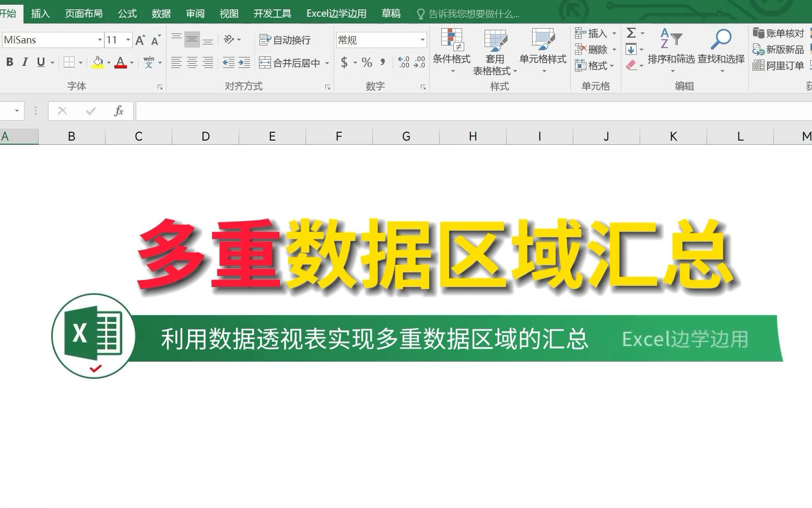Expand the Name Box dropdown arrow
The height and width of the screenshot is (508, 812).
[17, 111]
